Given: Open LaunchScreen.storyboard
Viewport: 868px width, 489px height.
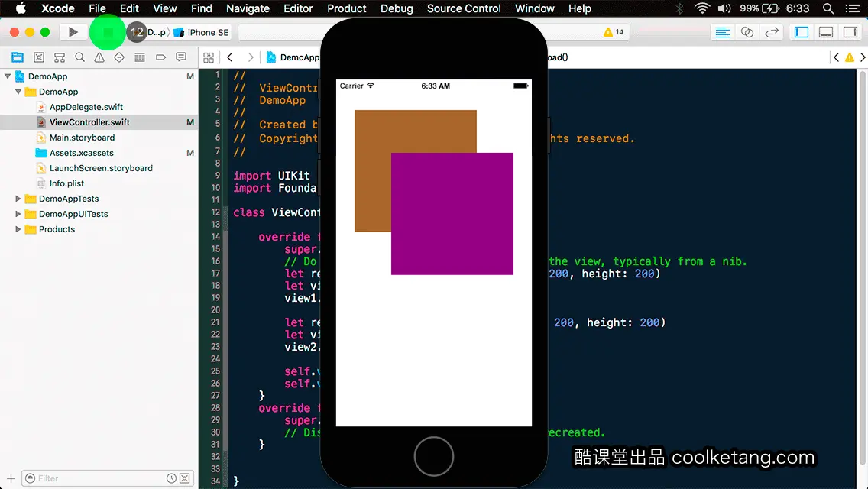Looking at the screenshot, I should point(101,168).
